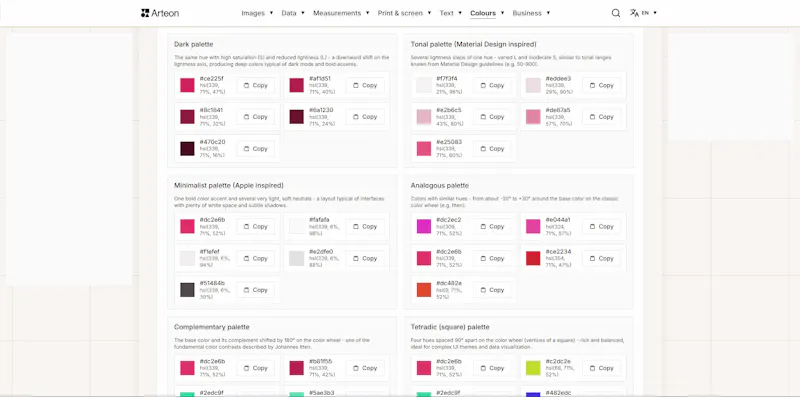This screenshot has height=397, width=800.
Task: Select the #8c1841 dark swatch
Action: pyautogui.click(x=187, y=117)
